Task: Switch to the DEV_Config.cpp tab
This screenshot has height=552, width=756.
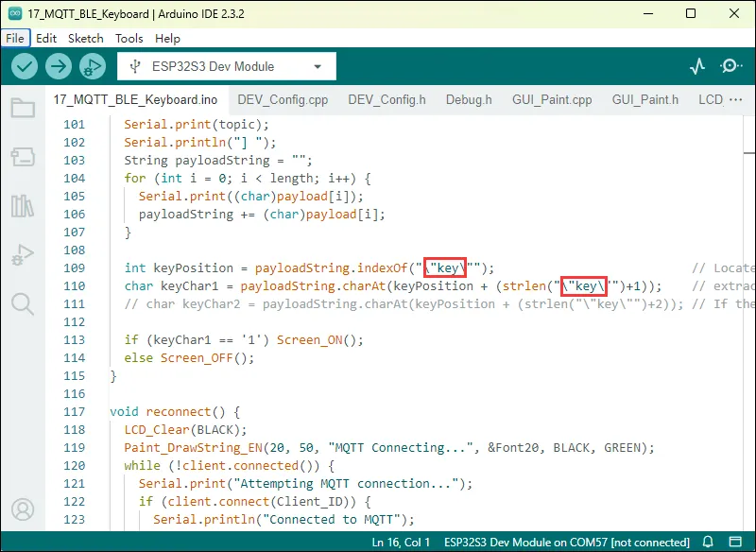Action: pos(283,99)
